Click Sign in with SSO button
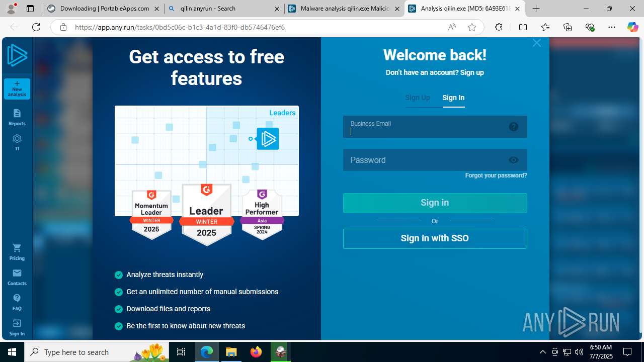 (x=435, y=239)
